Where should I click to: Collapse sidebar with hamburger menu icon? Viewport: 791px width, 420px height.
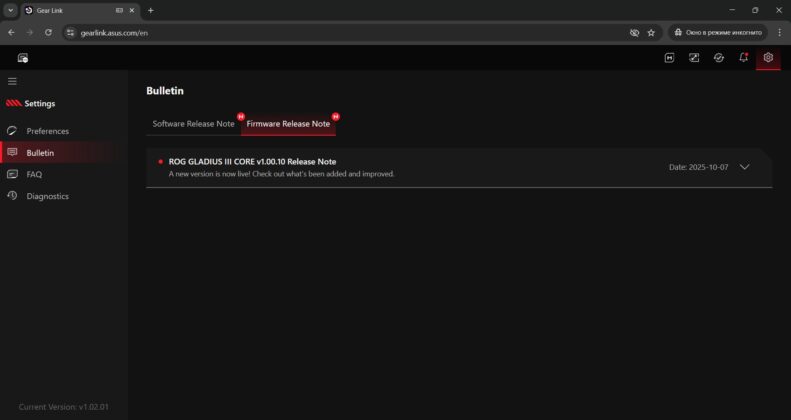coord(12,81)
